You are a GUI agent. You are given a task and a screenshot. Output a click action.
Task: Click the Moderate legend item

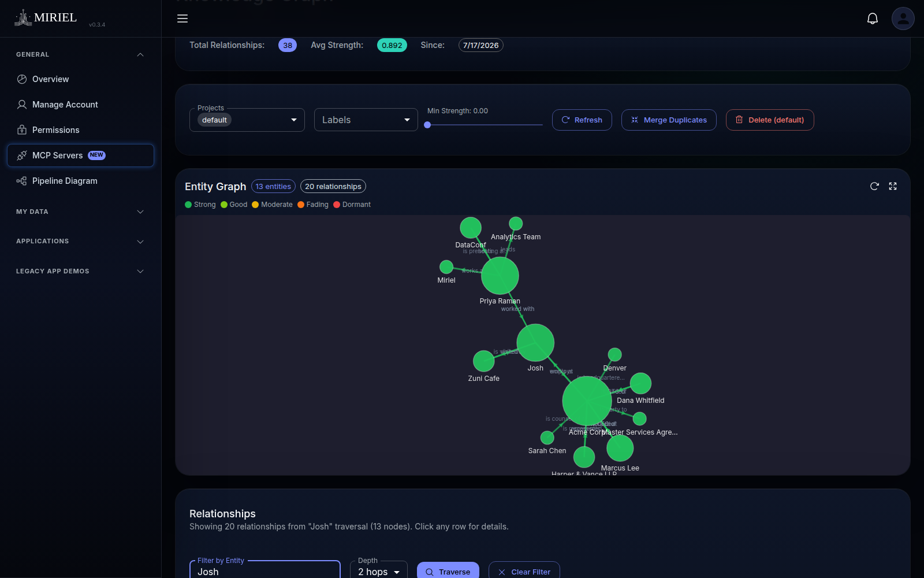pyautogui.click(x=273, y=205)
